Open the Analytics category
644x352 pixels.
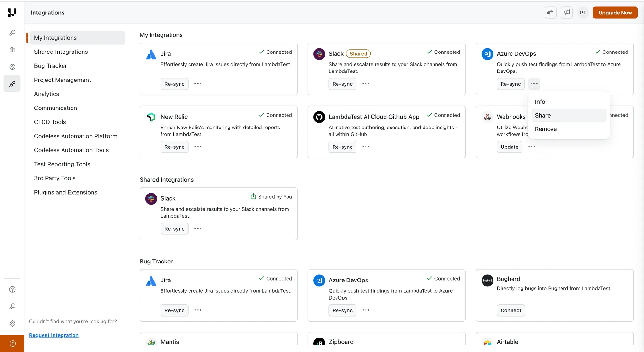(x=77, y=94)
